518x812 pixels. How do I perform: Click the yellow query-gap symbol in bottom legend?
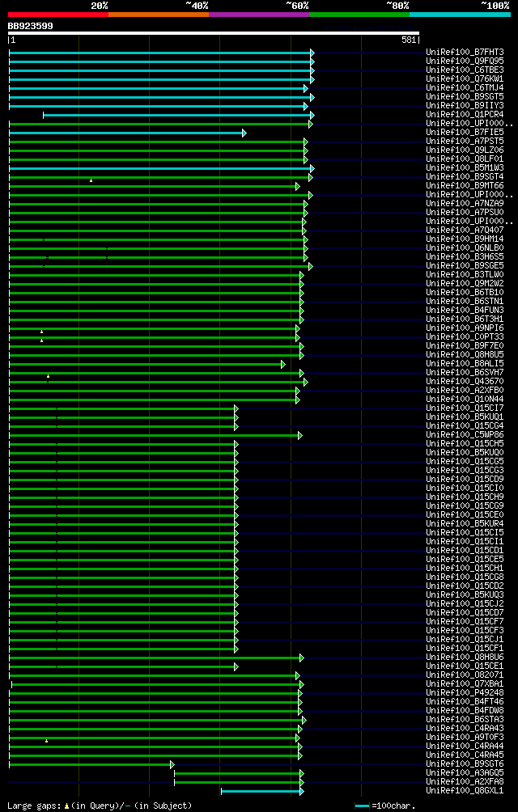pyautogui.click(x=67, y=806)
